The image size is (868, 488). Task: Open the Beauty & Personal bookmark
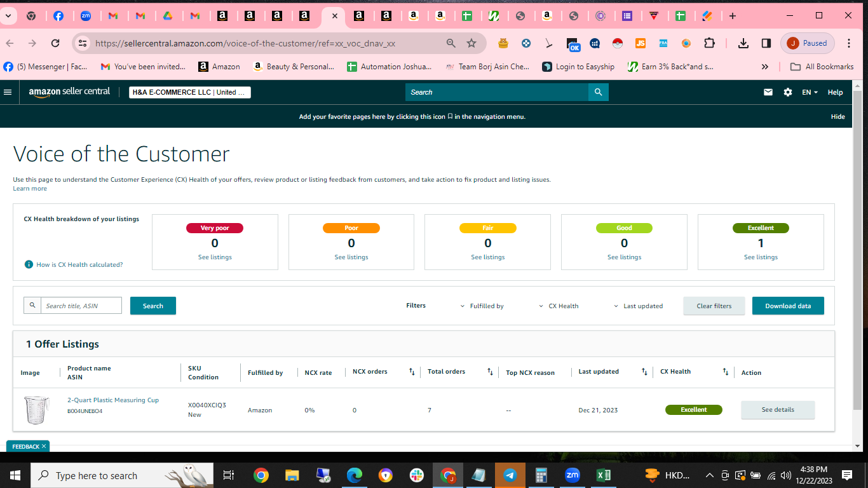tap(294, 67)
